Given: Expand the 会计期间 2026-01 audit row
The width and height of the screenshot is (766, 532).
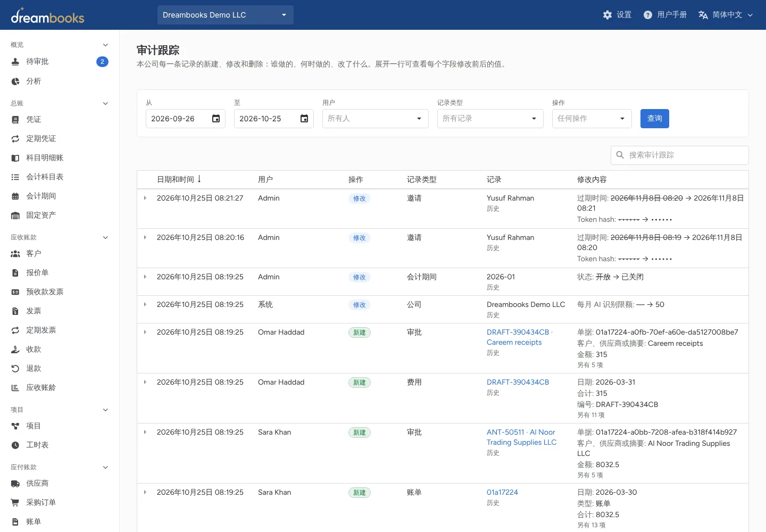Looking at the screenshot, I should pyautogui.click(x=145, y=277).
